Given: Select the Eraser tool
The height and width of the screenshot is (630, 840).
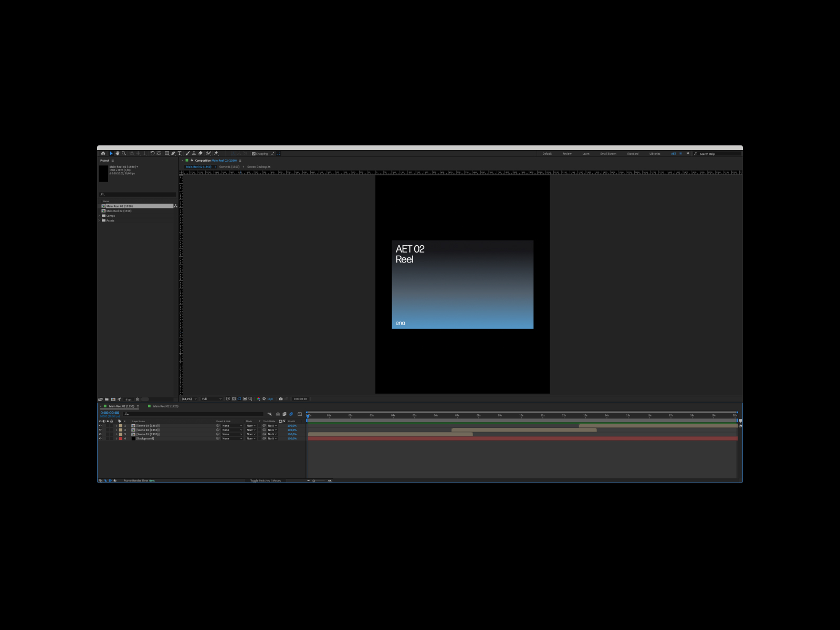Looking at the screenshot, I should (x=201, y=153).
